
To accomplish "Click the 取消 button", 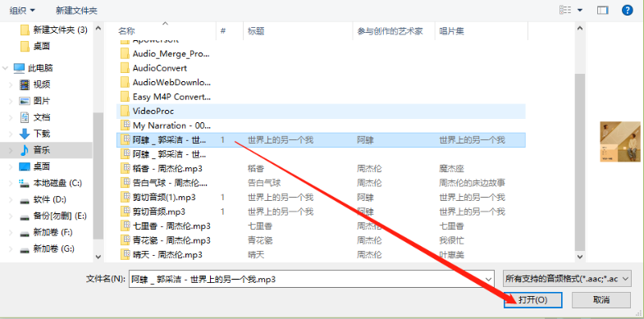I will (601, 299).
